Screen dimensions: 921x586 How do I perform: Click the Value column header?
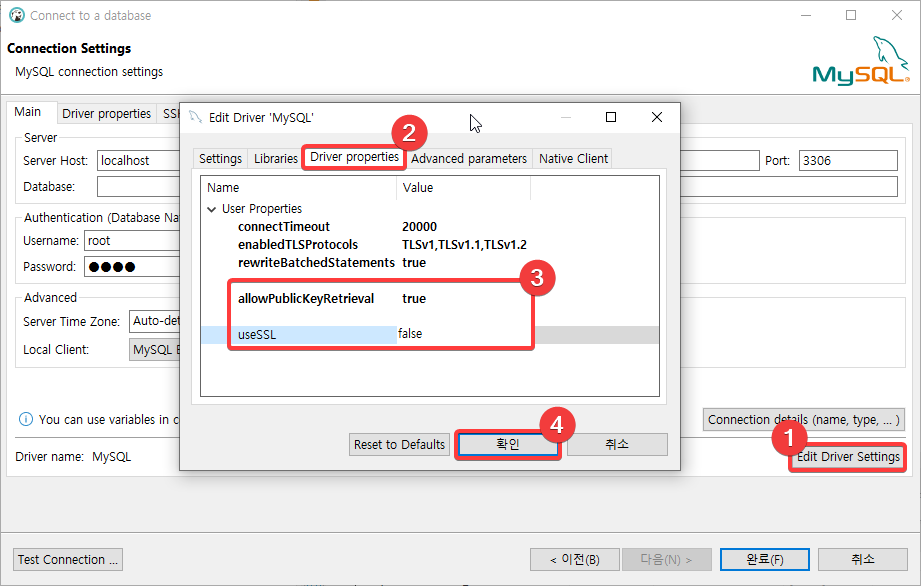tap(464, 188)
